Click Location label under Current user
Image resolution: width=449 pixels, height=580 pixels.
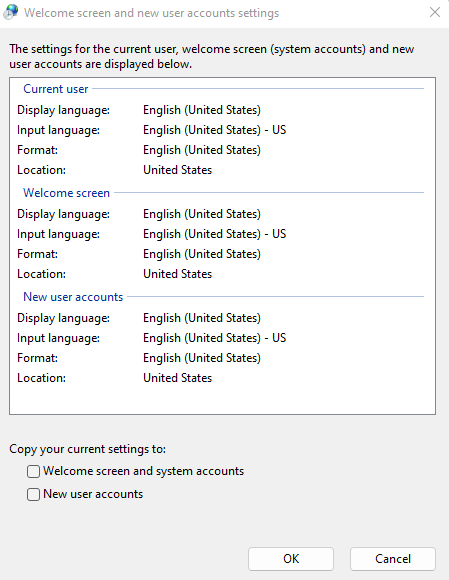tap(41, 170)
